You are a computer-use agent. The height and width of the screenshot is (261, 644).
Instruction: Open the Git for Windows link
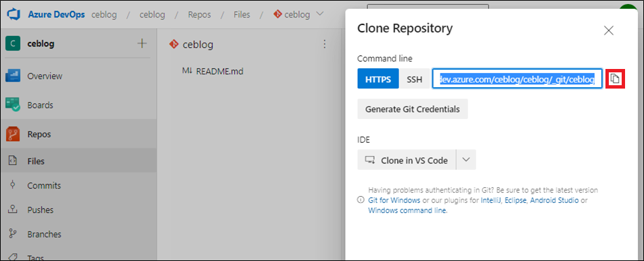394,201
